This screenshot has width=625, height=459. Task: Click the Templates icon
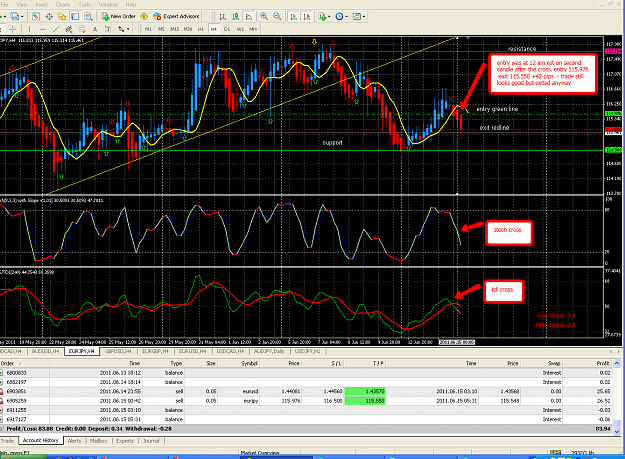pos(357,16)
